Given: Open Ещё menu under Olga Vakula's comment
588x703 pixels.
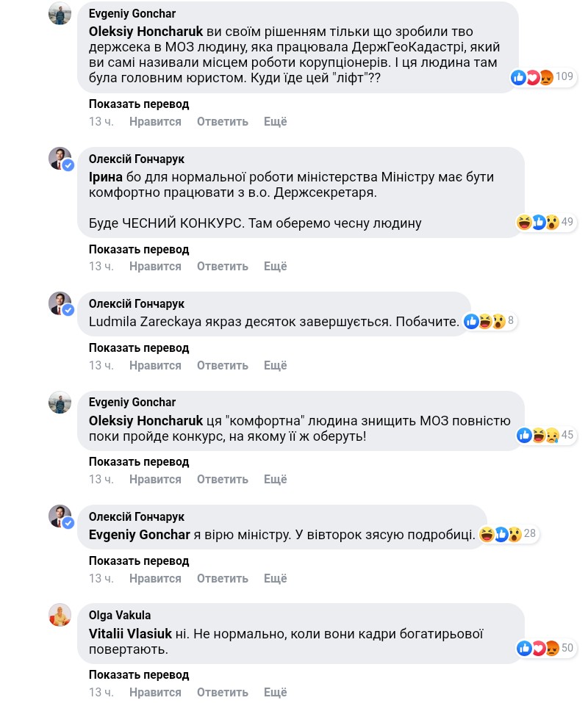Looking at the screenshot, I should (x=276, y=692).
